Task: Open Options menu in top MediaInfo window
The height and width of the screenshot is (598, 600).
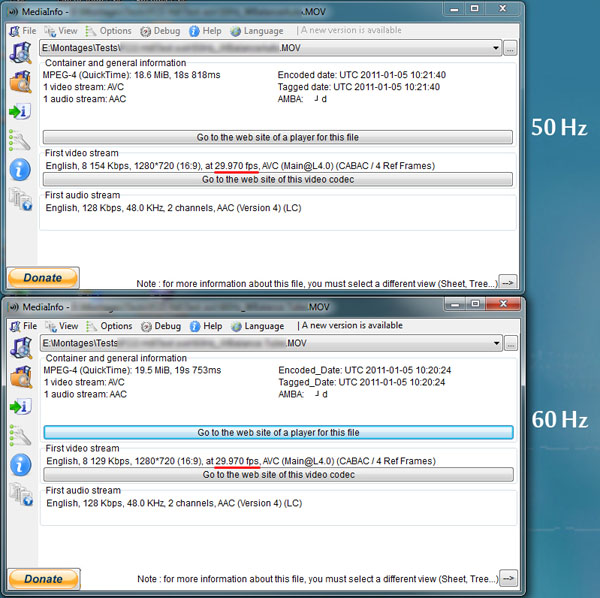Action: [x=109, y=31]
